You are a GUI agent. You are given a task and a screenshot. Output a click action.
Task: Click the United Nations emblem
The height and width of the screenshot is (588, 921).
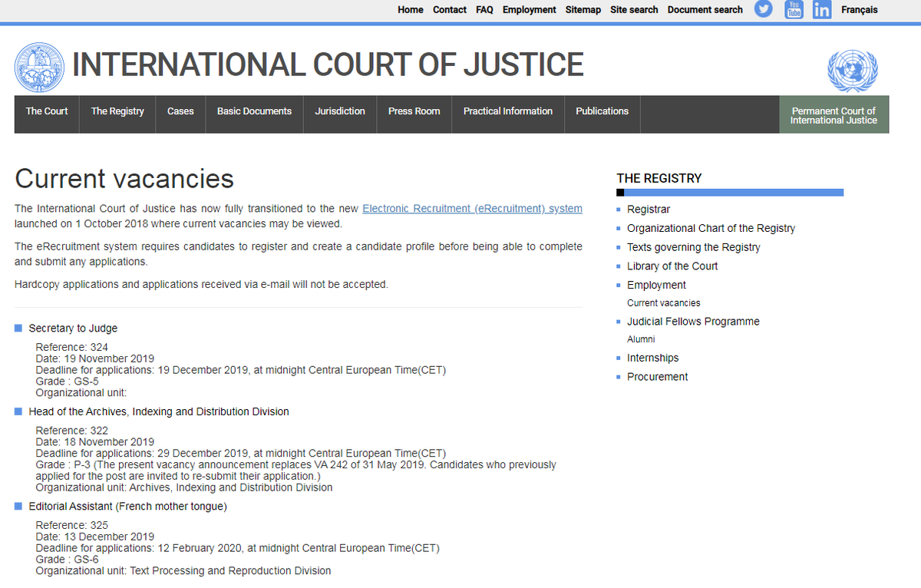tap(852, 71)
